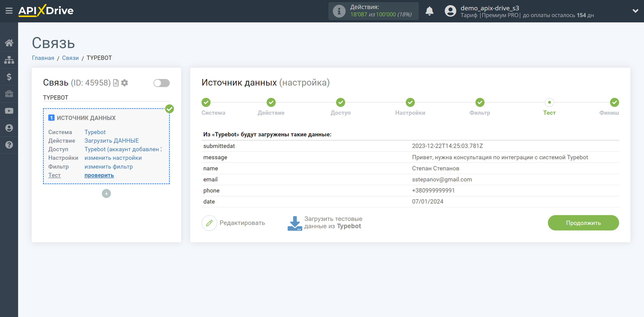
Task: Open the briefcase sidebar icon
Action: coord(9,94)
